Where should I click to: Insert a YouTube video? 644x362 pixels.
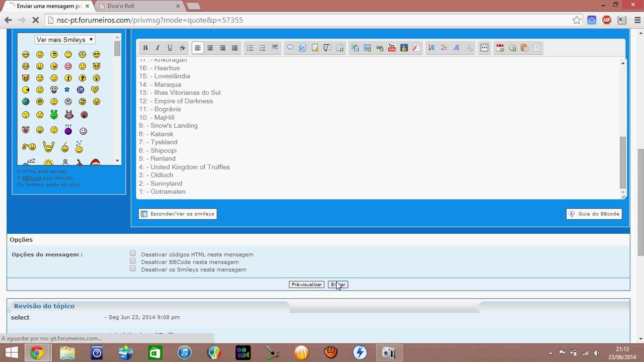(x=392, y=48)
